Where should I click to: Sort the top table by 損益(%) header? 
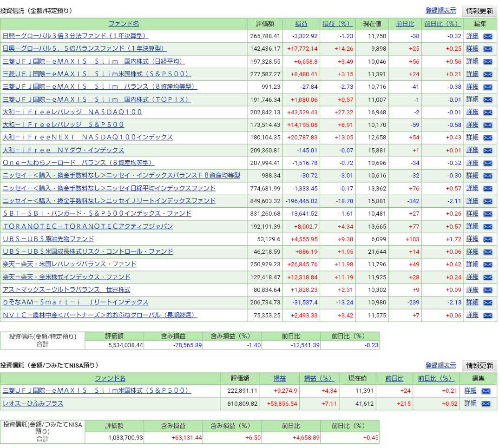tap(337, 24)
